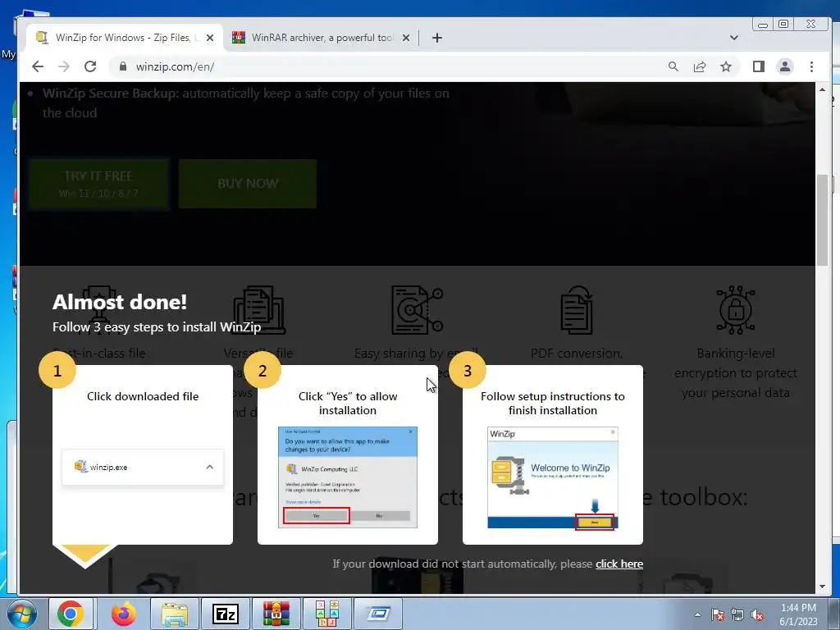The image size is (840, 630).
Task: Click the colorful blocks taskbar icon
Action: click(x=327, y=614)
